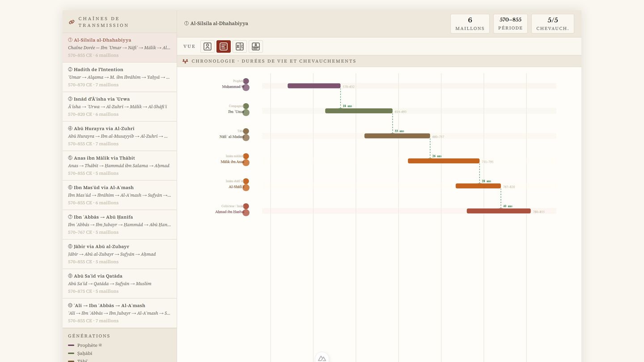This screenshot has width=644, height=362.
Task: Open ʿAlī → Ibn ʿAbbās → Al-Aʿmash chain
Action: (x=120, y=313)
